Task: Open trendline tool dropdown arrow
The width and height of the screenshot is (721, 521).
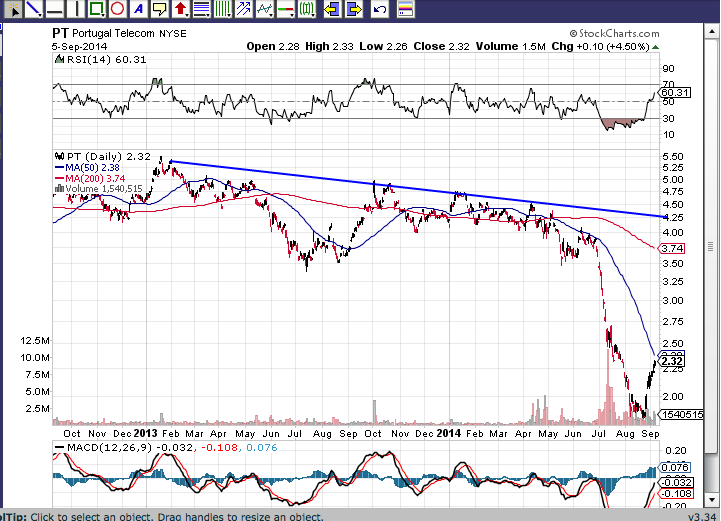Action: [41, 15]
